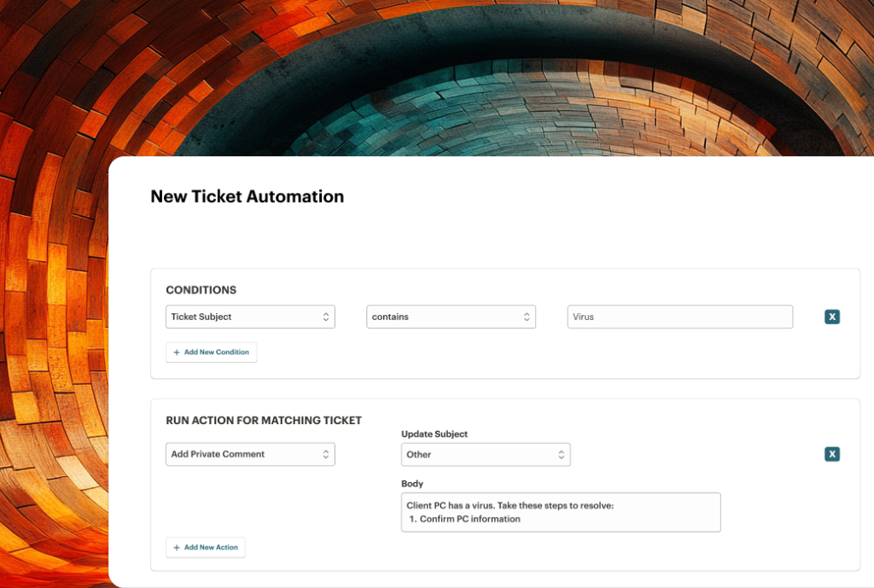
Task: Click the plus icon beside Add New Condition
Action: (x=175, y=352)
